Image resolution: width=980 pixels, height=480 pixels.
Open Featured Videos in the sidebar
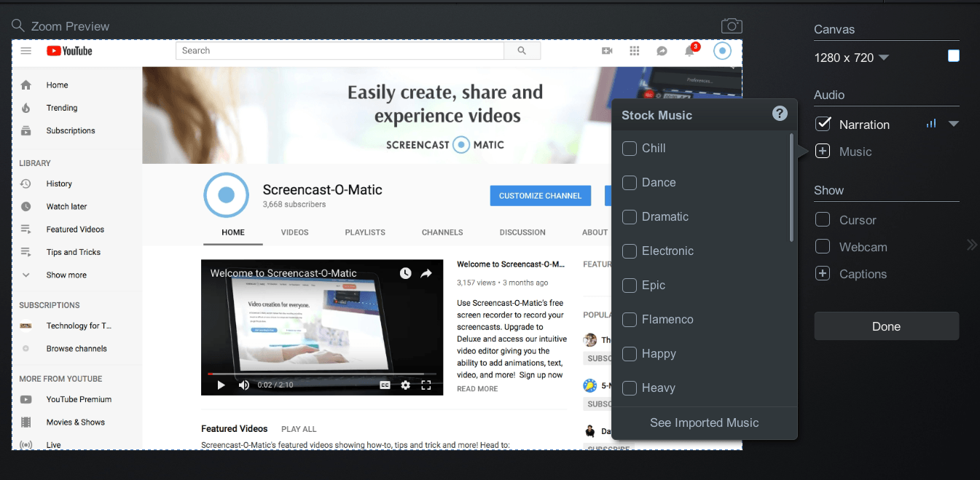coord(75,229)
